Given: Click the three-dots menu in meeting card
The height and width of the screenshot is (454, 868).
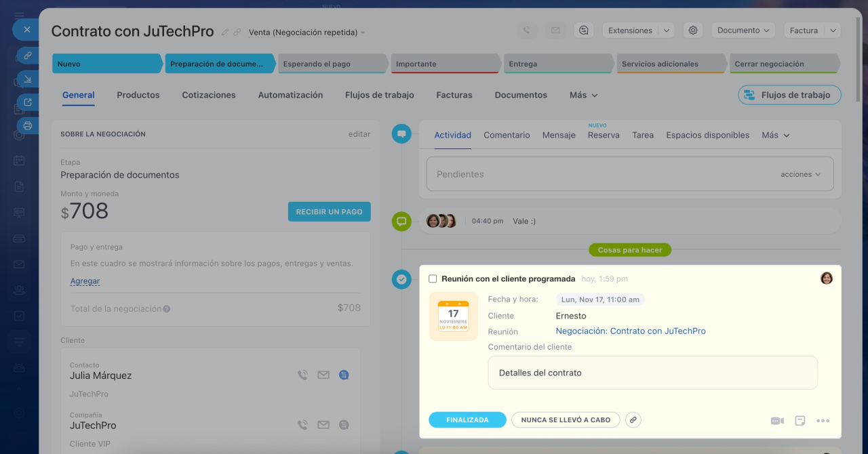Looking at the screenshot, I should tap(823, 421).
